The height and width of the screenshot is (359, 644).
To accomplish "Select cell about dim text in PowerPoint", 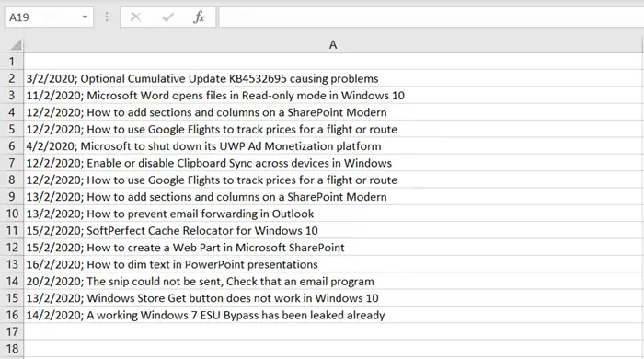I will (x=333, y=264).
